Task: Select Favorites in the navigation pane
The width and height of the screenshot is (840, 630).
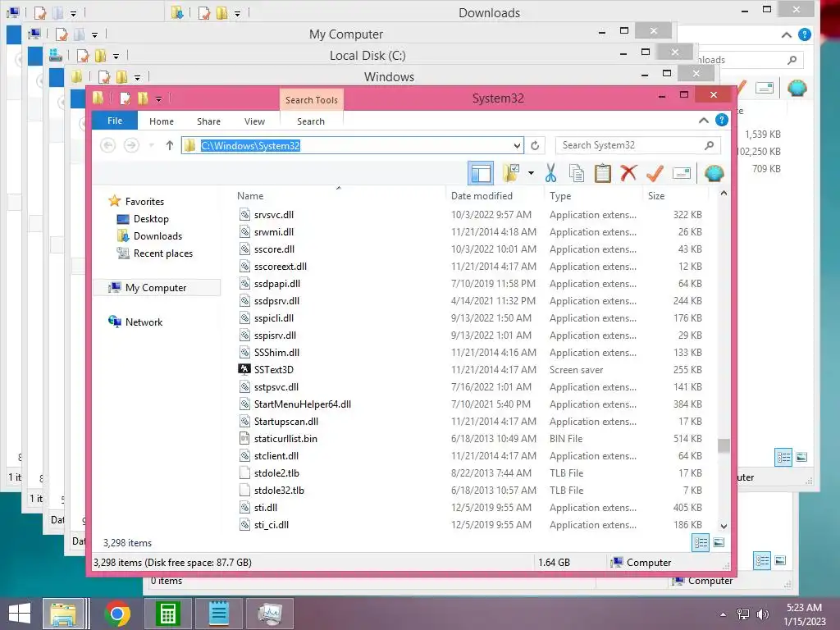Action: [x=144, y=202]
